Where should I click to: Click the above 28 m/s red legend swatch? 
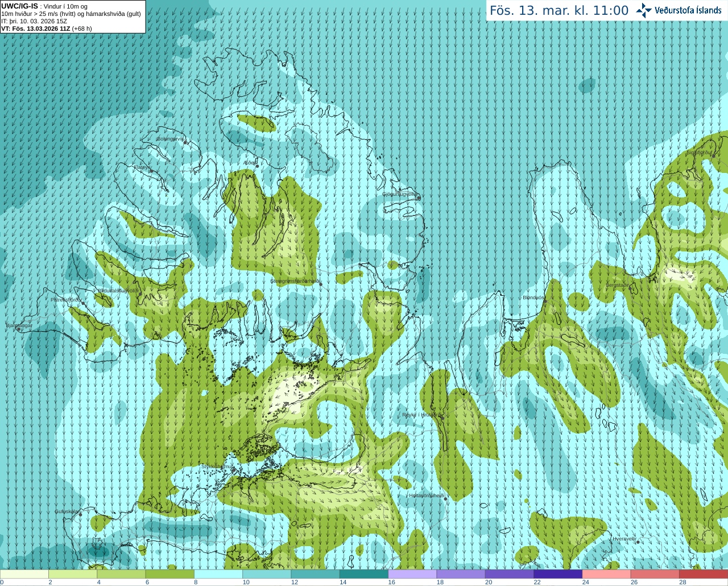(704, 574)
